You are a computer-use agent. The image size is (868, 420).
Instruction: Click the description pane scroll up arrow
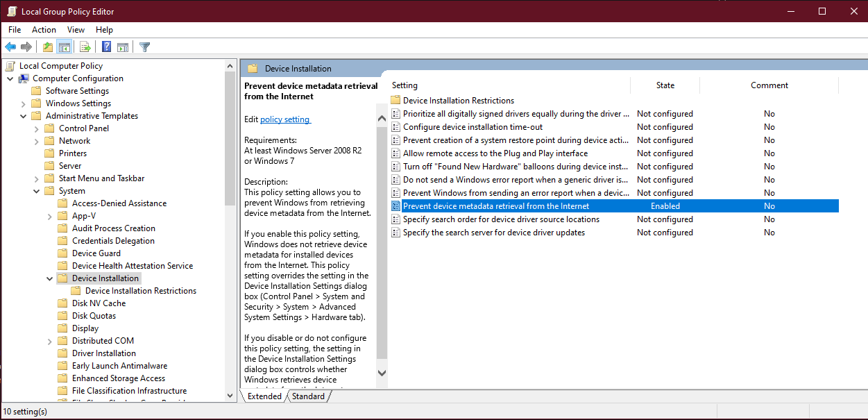point(382,119)
